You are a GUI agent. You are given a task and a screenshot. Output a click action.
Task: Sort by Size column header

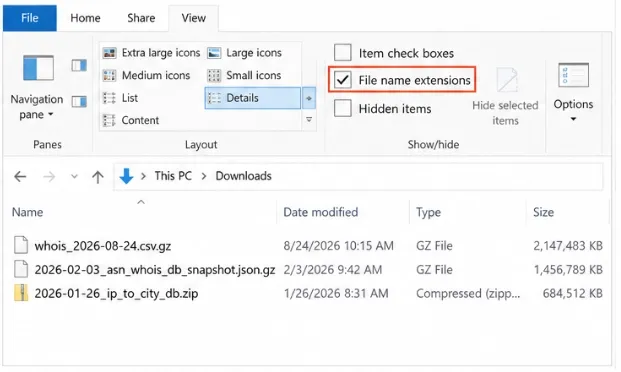tap(543, 212)
